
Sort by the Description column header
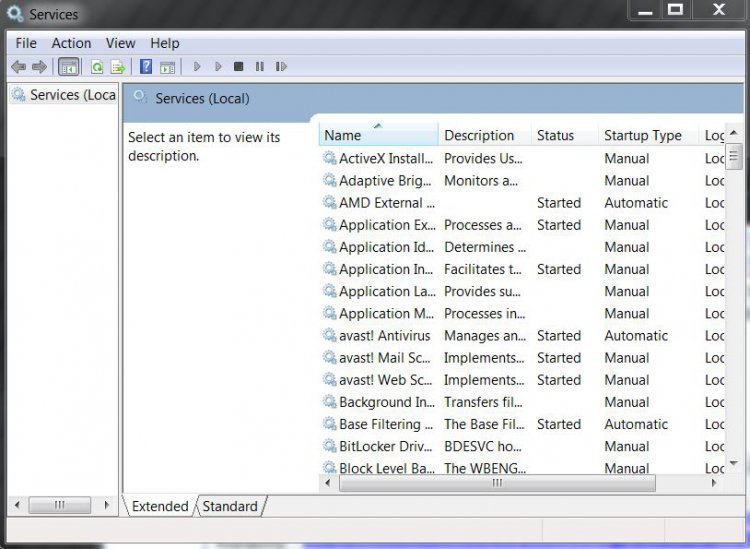point(485,135)
